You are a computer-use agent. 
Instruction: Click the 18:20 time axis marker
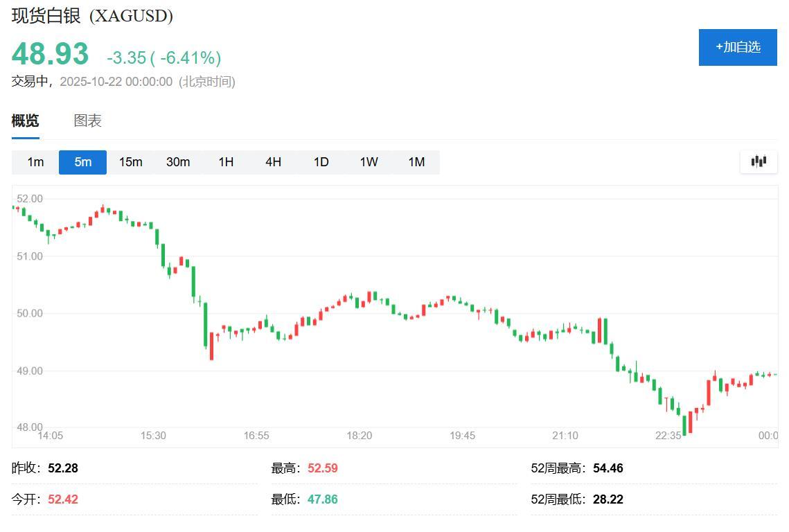point(360,436)
